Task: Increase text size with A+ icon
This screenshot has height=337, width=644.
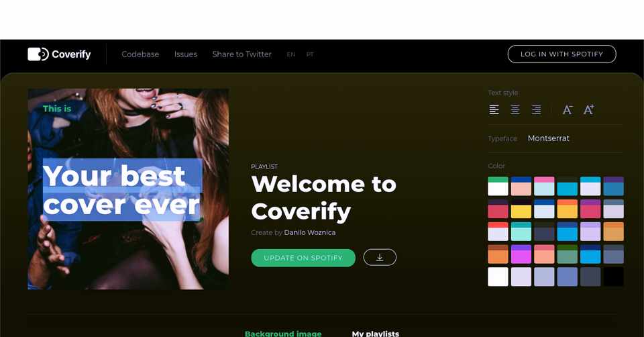Action: 589,109
